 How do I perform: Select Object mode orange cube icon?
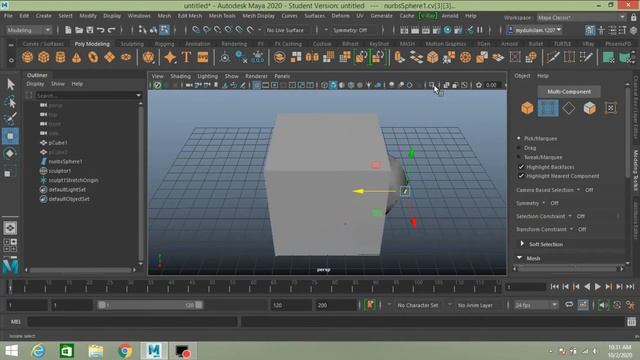tap(527, 108)
